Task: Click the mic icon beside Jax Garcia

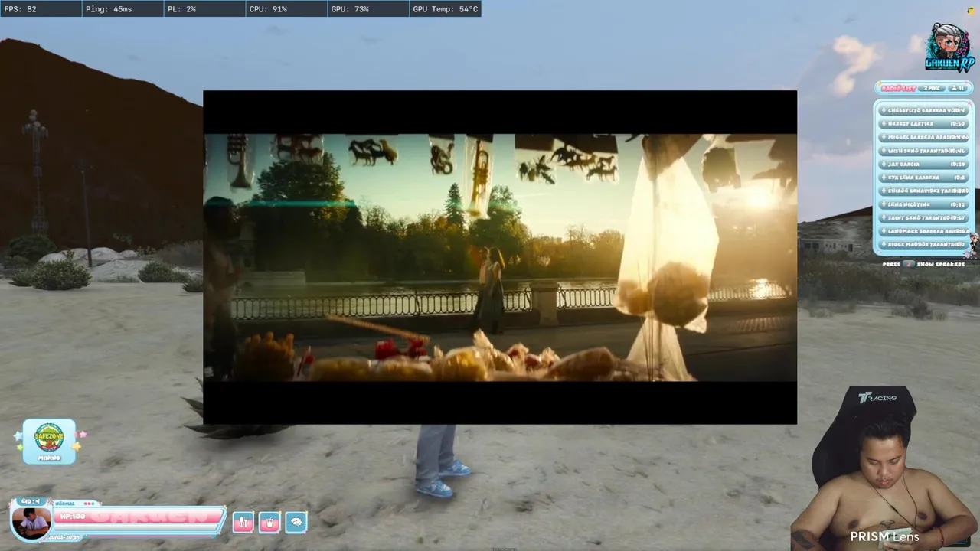Action: tap(884, 164)
